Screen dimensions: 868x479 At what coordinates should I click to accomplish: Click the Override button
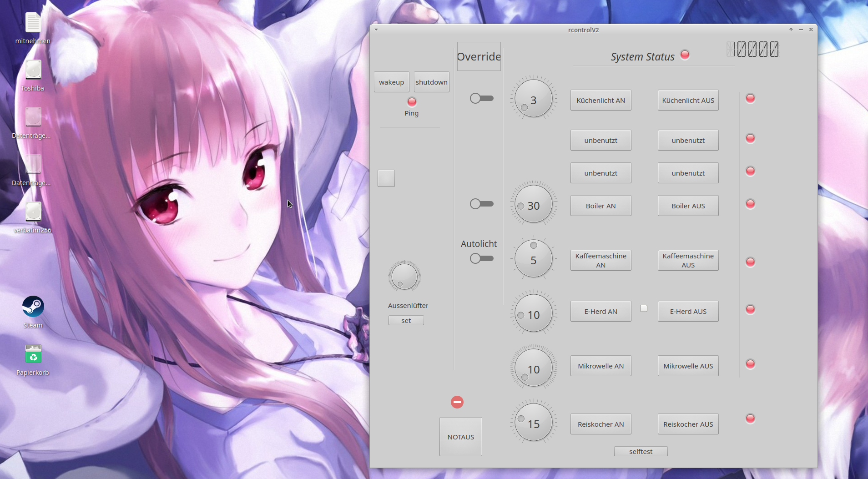[x=479, y=56]
